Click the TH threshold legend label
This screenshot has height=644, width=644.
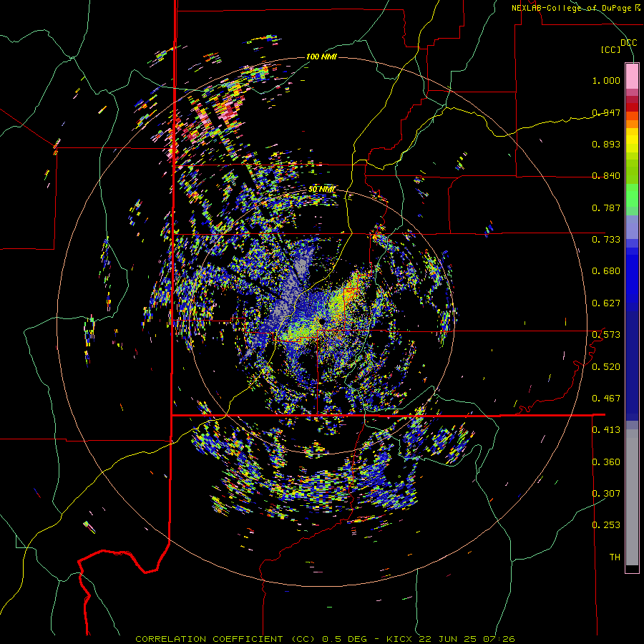(615, 557)
